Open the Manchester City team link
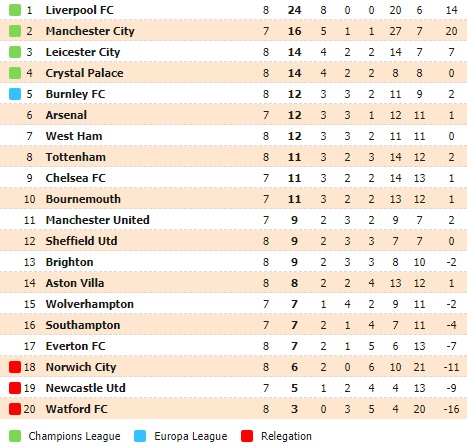 (x=90, y=31)
